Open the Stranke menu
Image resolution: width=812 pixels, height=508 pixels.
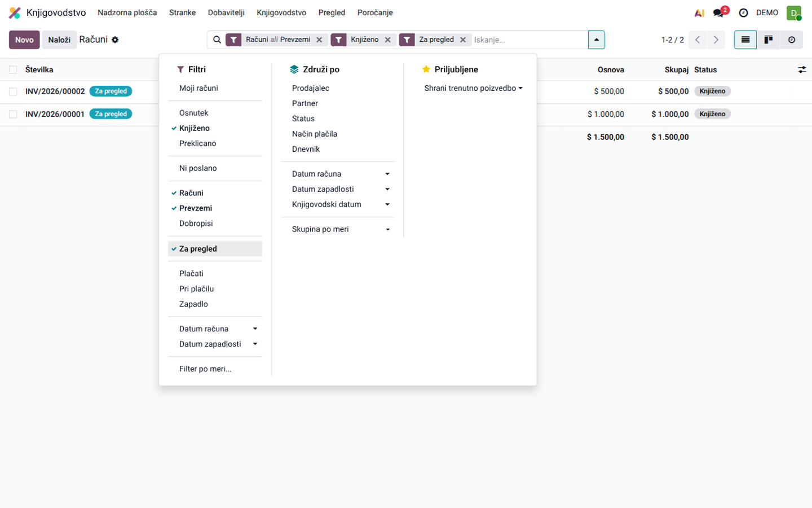coord(183,12)
